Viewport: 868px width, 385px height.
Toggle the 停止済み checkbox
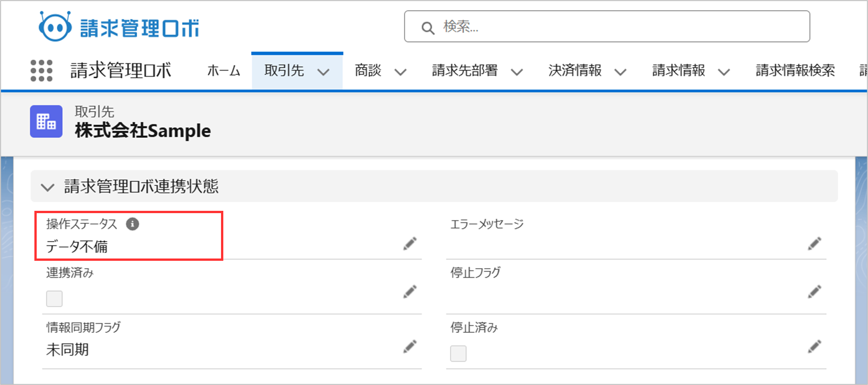pyautogui.click(x=458, y=353)
